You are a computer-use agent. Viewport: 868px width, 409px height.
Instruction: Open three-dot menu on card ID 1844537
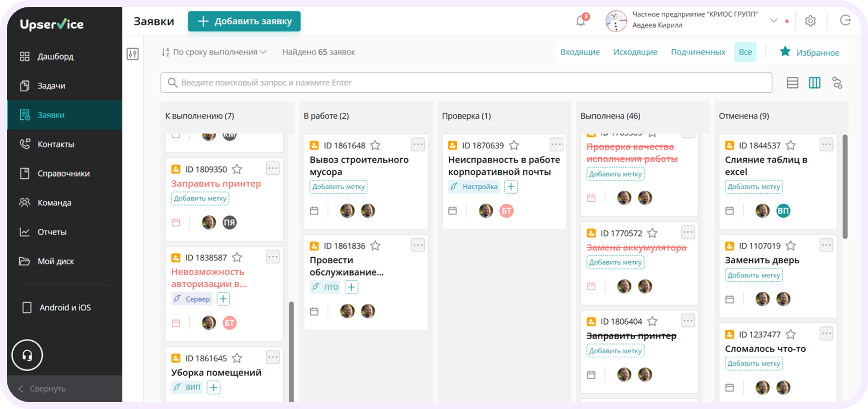[x=827, y=144]
